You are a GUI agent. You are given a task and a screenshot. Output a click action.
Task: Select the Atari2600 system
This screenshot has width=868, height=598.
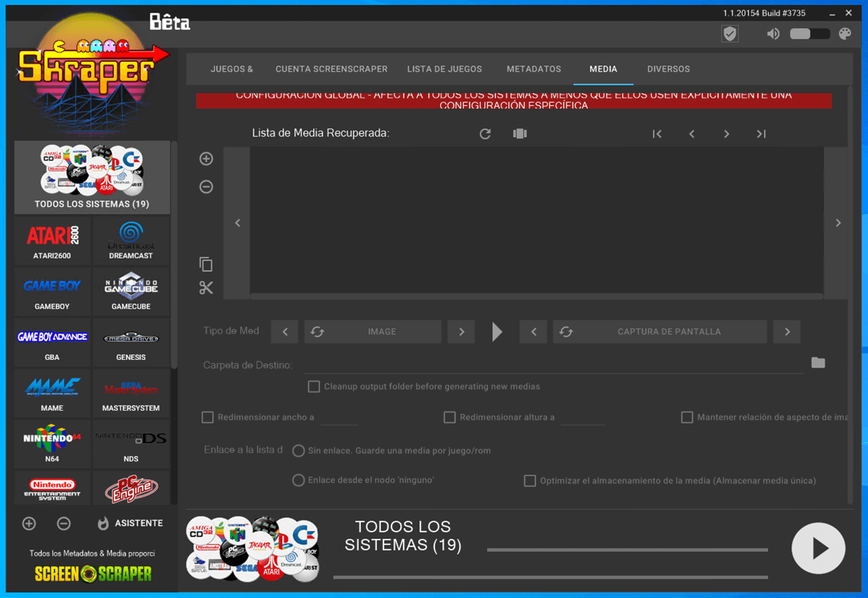tap(52, 241)
